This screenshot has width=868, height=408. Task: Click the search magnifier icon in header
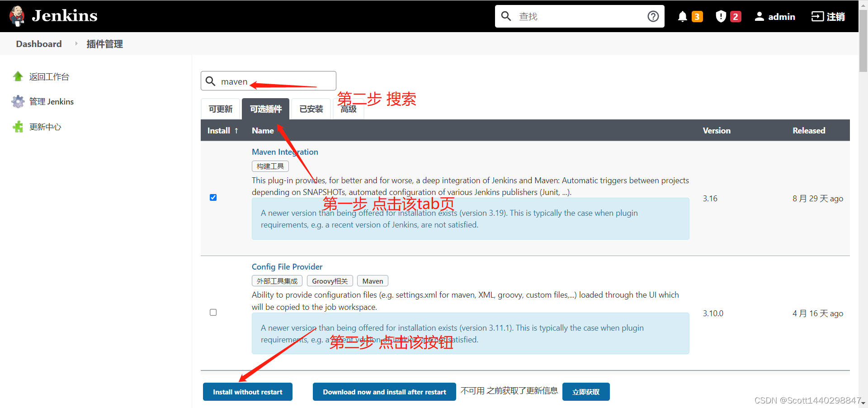(506, 16)
